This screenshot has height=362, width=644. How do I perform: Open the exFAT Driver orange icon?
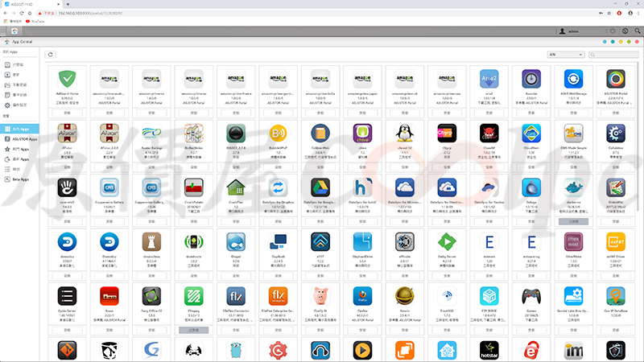616,242
